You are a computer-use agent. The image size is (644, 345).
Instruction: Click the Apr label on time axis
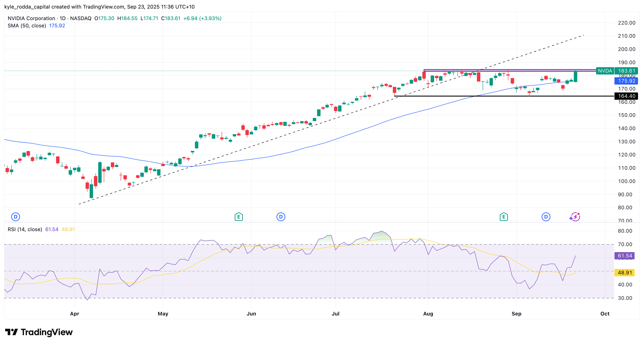[x=74, y=314]
